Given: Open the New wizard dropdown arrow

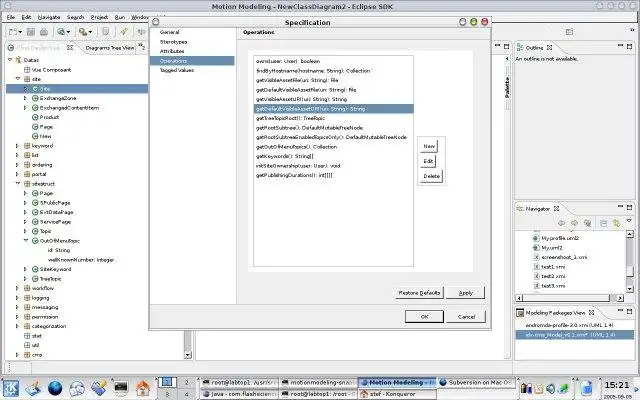Looking at the screenshot, I should tap(20, 32).
